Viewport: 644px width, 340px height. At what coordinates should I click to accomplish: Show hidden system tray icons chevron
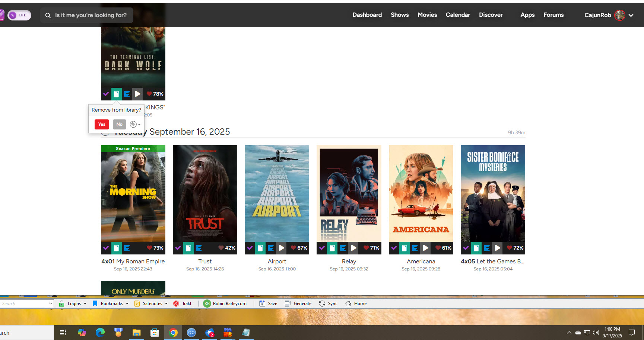tap(569, 333)
